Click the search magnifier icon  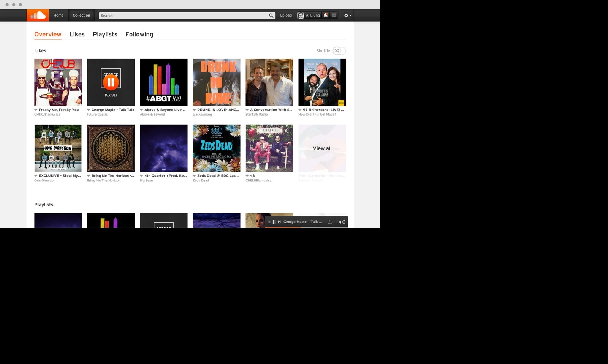pos(271,16)
